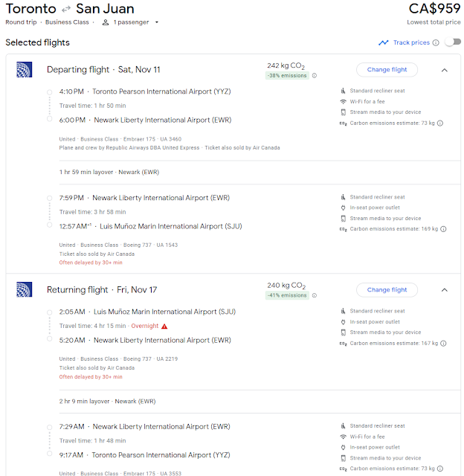Click the United logo of the returning flight
Screen dimensions: 464x476
point(25,289)
